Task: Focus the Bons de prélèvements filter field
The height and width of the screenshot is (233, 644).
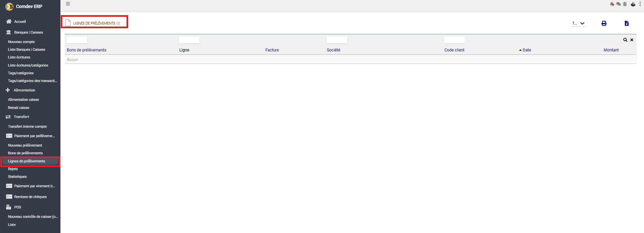Action: point(77,40)
